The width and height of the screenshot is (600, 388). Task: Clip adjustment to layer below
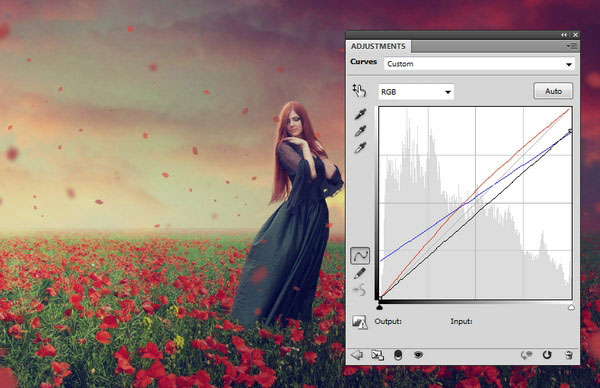coord(398,355)
